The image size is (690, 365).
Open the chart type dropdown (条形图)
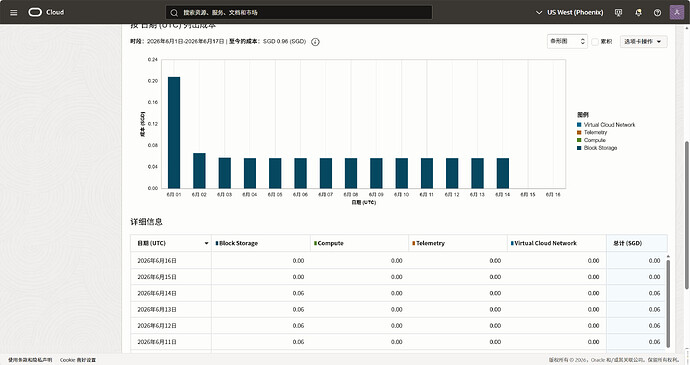click(567, 41)
